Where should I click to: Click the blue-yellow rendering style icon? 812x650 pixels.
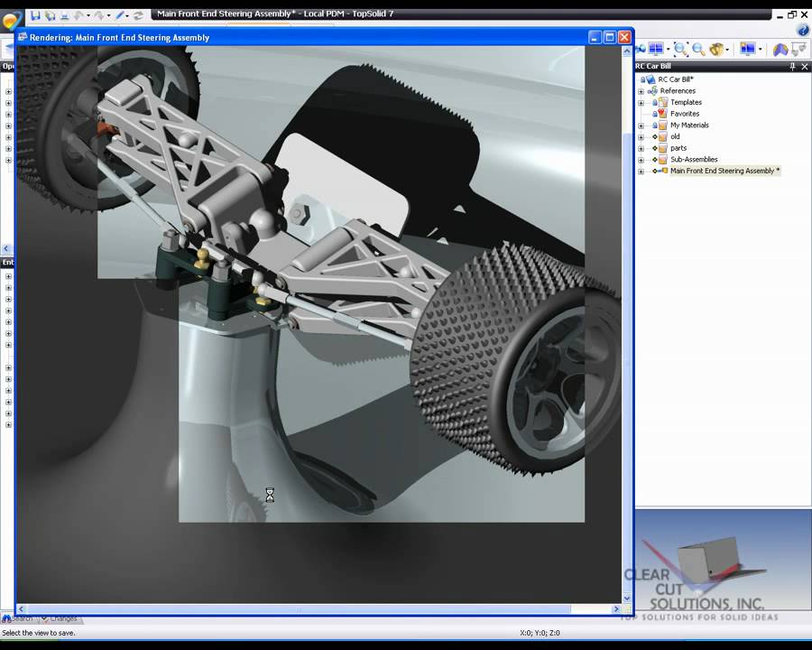click(x=780, y=50)
